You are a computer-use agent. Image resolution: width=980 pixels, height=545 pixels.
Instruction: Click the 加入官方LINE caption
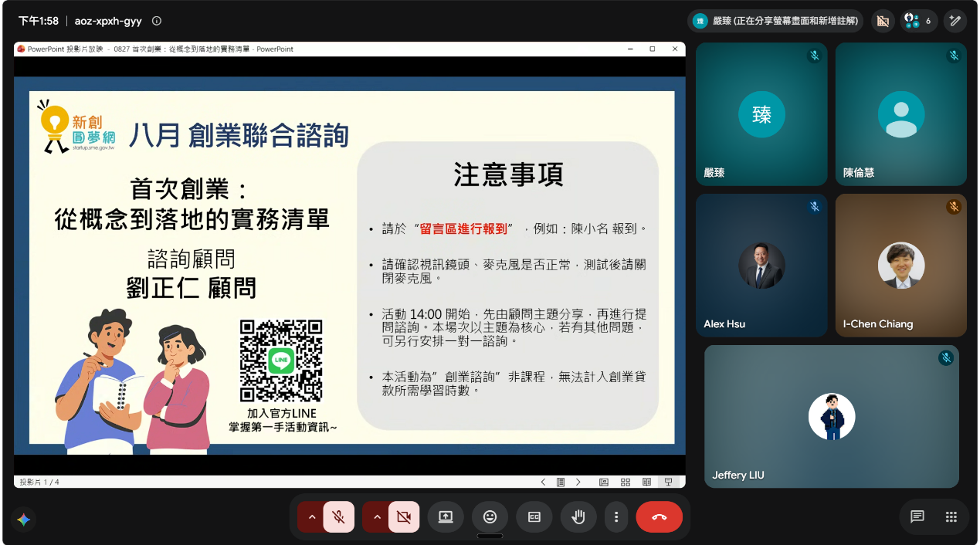(x=282, y=414)
